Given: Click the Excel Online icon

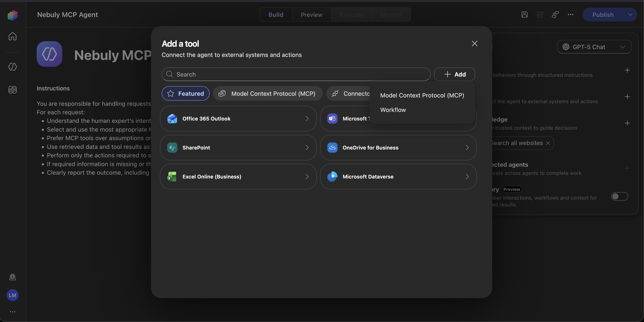Looking at the screenshot, I should point(172,177).
